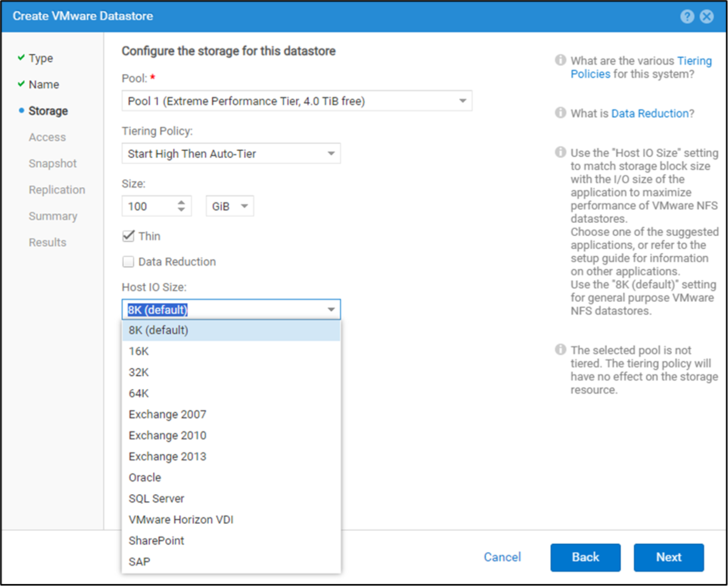The height and width of the screenshot is (586, 728).
Task: Go to the Type wizard step
Action: pos(41,58)
